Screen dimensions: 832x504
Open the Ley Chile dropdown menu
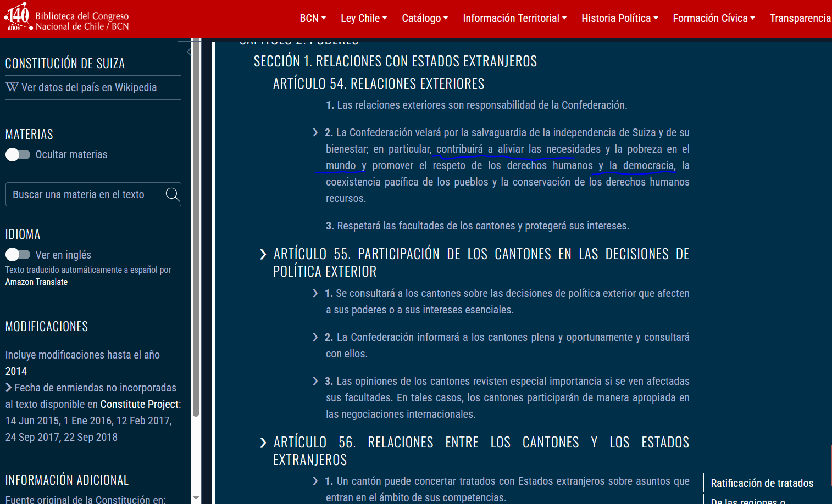364,18
